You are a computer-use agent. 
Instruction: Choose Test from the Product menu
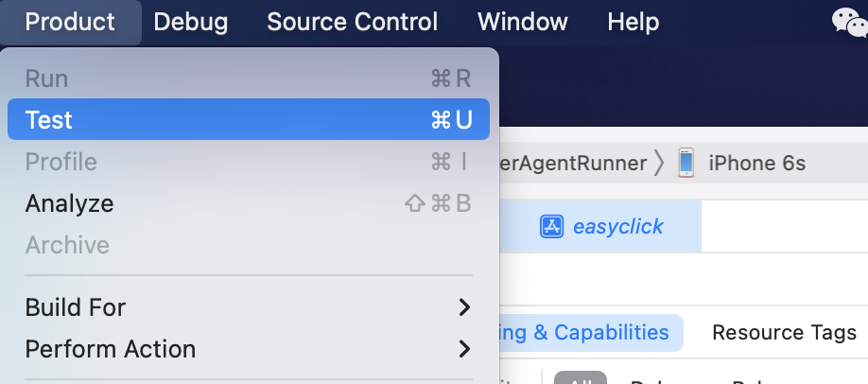pos(249,120)
